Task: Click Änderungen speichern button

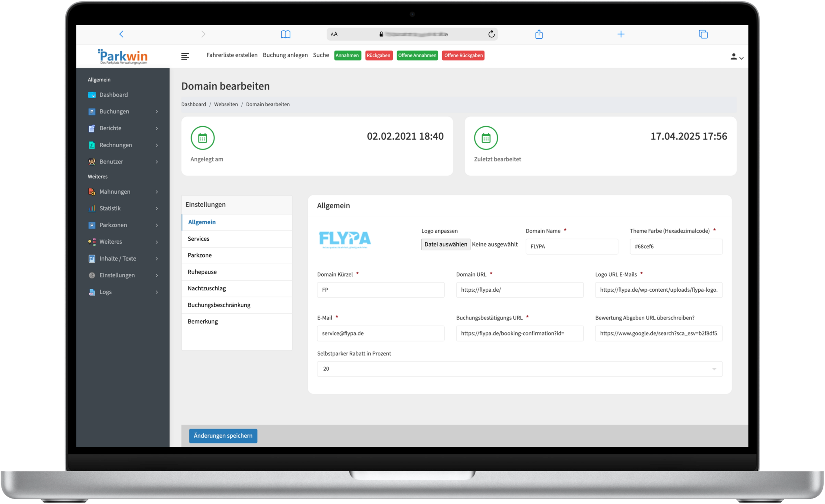Action: [223, 436]
